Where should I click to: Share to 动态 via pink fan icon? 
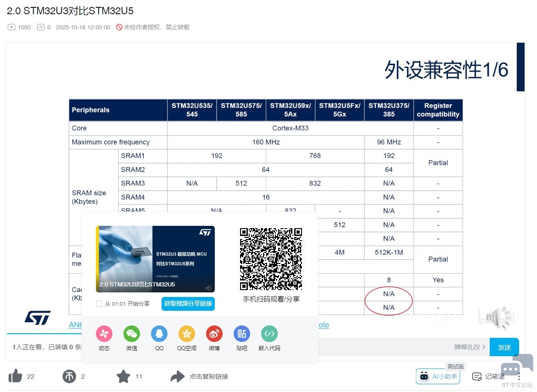104,334
